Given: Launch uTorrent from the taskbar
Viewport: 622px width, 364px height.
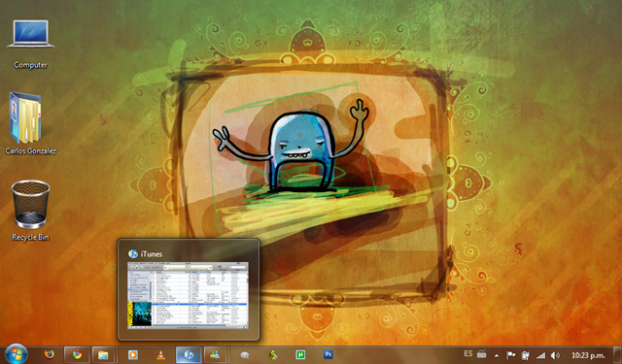Looking at the screenshot, I should 300,354.
